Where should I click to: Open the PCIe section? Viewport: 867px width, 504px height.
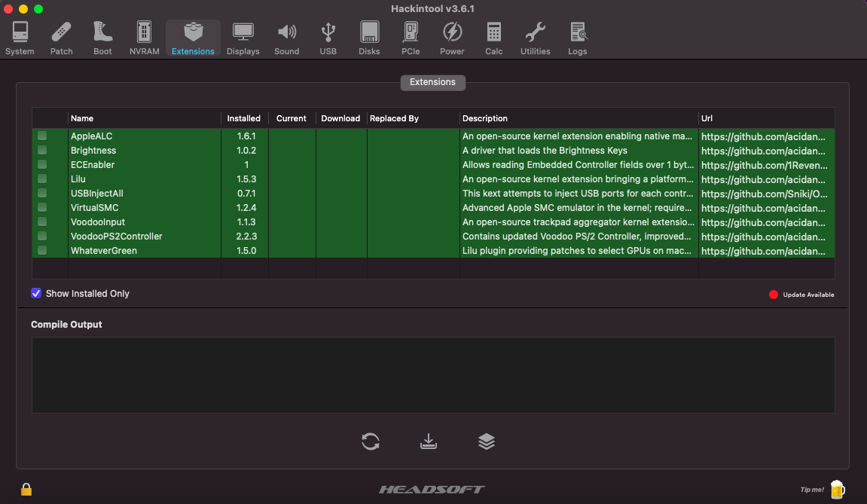click(x=411, y=38)
